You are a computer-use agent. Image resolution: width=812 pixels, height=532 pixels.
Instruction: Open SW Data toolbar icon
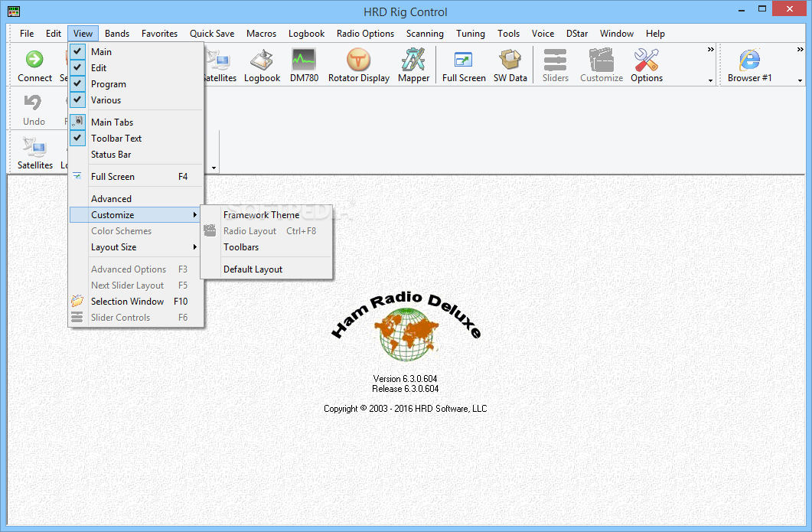tap(510, 60)
